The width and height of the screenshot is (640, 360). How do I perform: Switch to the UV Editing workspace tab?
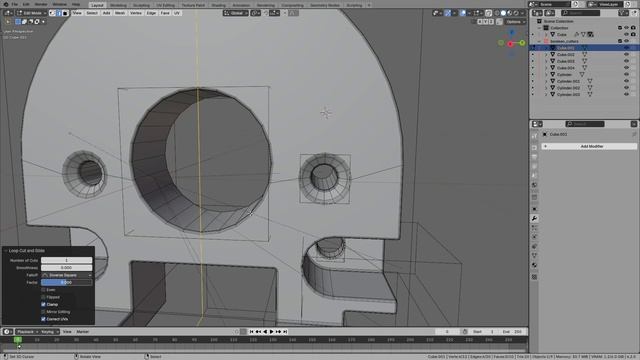[165, 5]
